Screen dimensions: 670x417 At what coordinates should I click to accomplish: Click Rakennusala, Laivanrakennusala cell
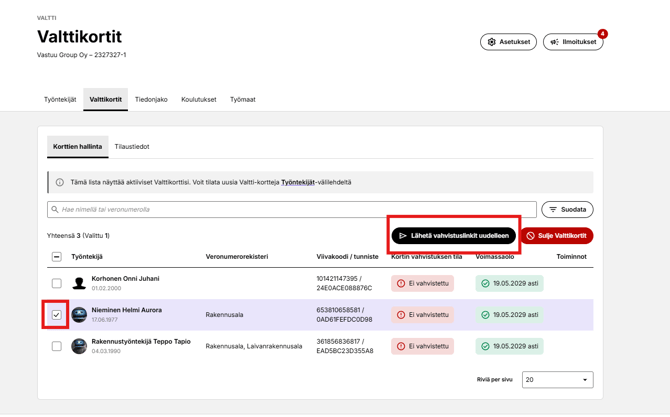(x=254, y=346)
